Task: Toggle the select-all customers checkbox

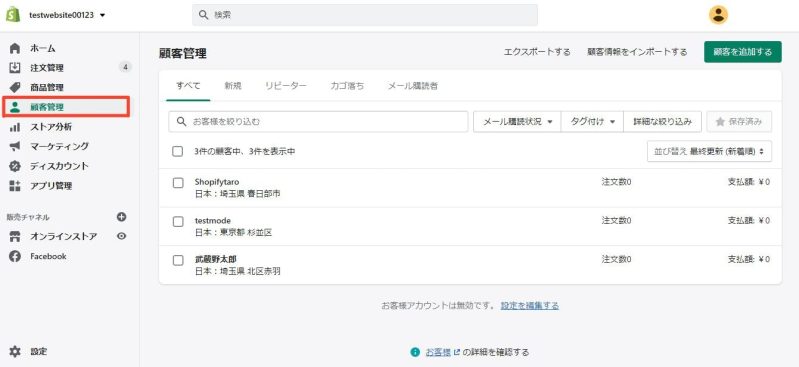Action: 178,151
